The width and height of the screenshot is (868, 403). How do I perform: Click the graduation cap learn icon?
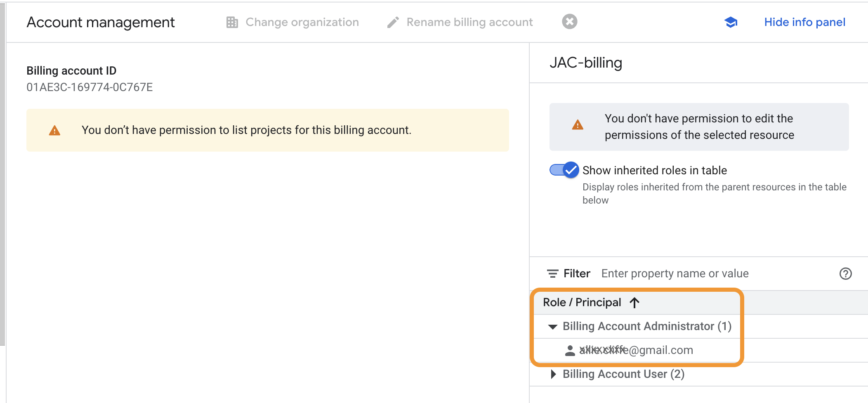[x=731, y=22]
